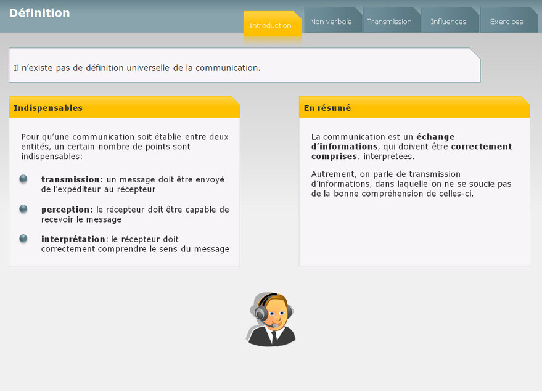Screen dimensions: 542x392
Task: Click the Indispensables panel header
Action: [x=124, y=108]
